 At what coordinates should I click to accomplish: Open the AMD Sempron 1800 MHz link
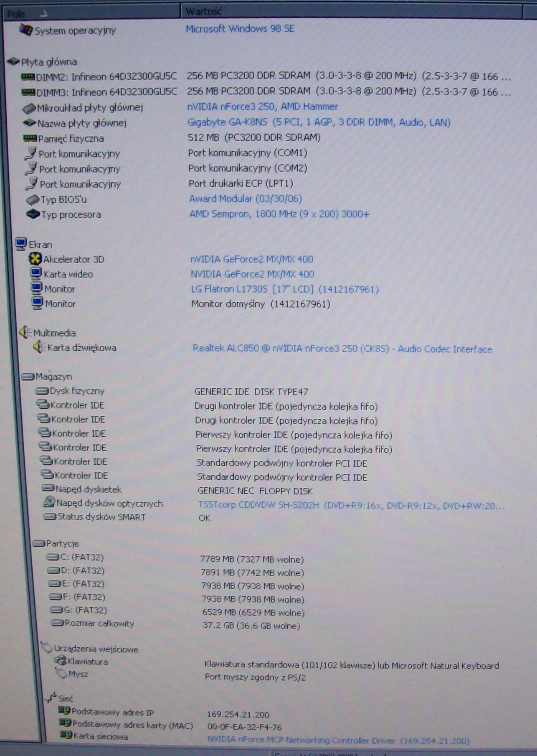(x=280, y=214)
